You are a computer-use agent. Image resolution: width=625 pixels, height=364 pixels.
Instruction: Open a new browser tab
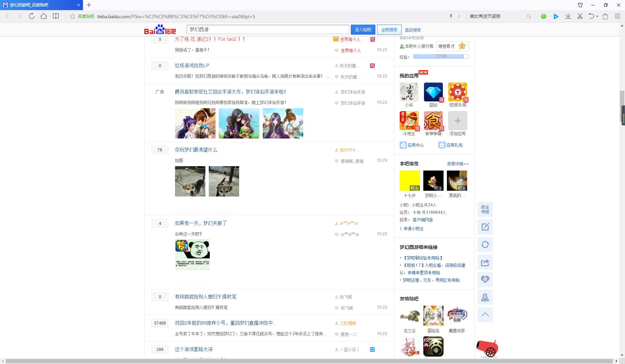click(89, 5)
